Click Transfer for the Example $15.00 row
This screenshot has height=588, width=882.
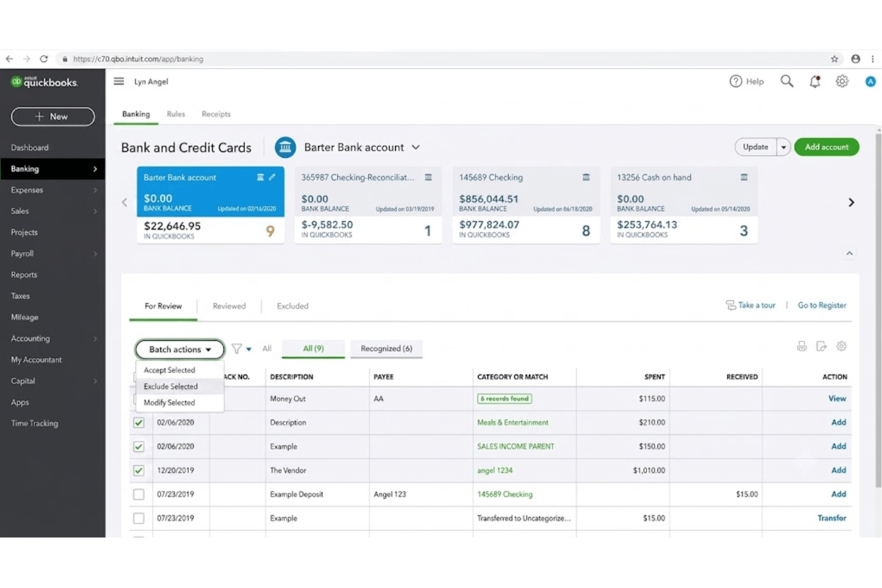click(x=831, y=518)
